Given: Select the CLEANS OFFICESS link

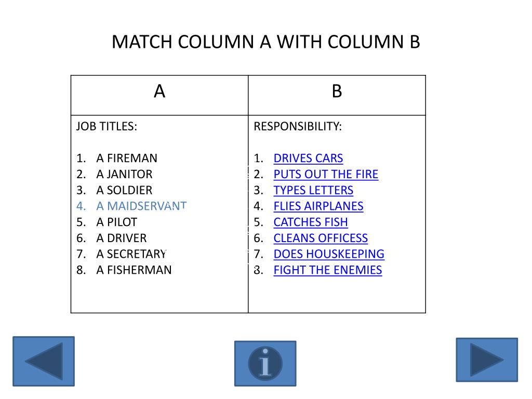Looking at the screenshot, I should 321,238.
